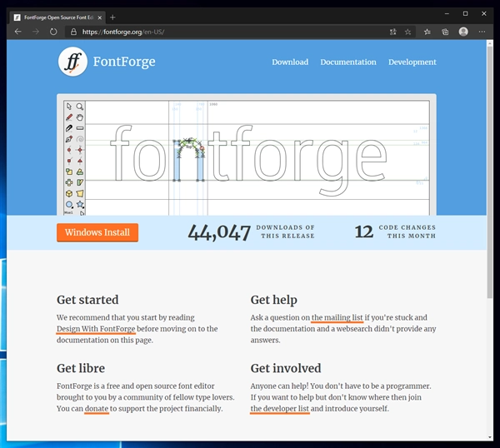Click the hand scroll tool in image
Screen dimensions: 500x448
coord(80,117)
